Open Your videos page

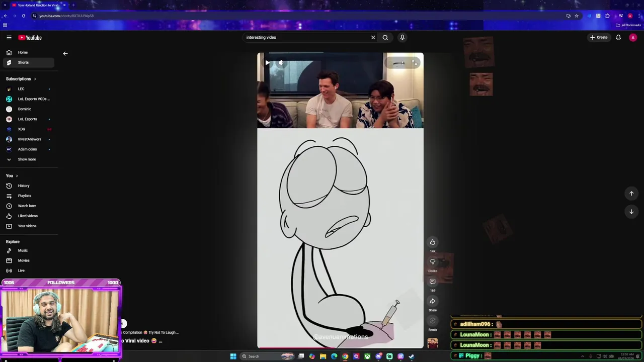click(x=29, y=226)
